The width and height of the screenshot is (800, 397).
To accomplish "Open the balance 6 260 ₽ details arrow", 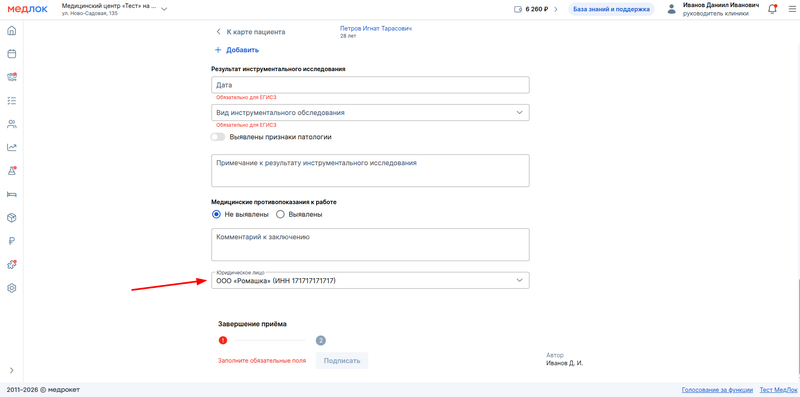I will click(556, 9).
